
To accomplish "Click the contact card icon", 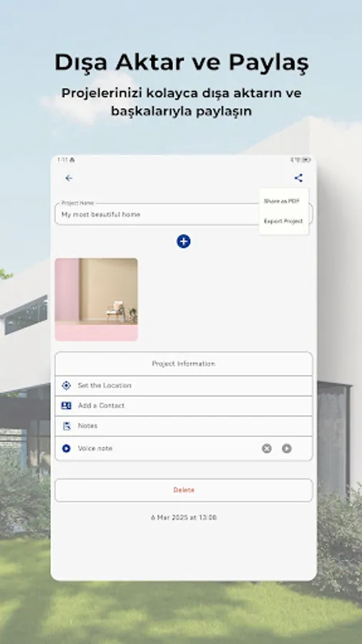I will click(66, 406).
